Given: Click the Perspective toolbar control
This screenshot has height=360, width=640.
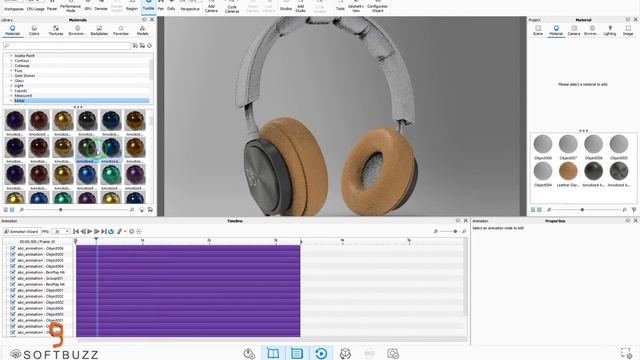Looking at the screenshot, I should coord(190,6).
